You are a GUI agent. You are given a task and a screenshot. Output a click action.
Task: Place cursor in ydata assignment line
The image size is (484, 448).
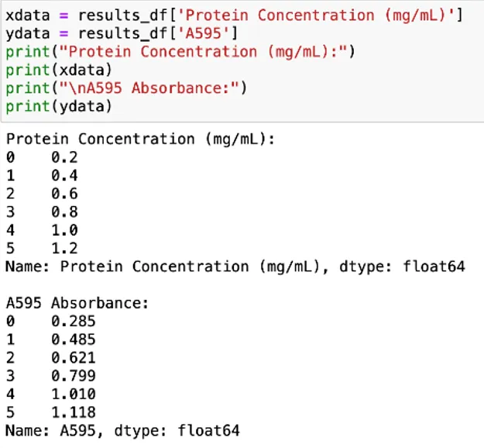[x=122, y=33]
